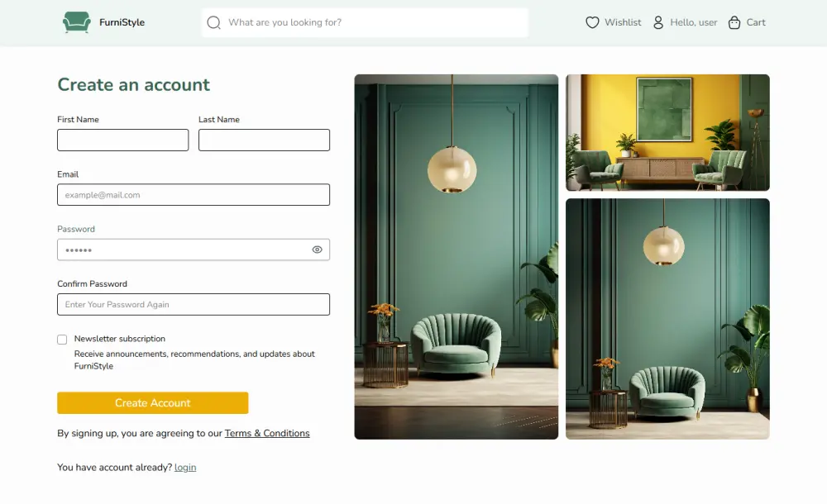Click the magnifier search icon
The width and height of the screenshot is (827, 504).
coord(213,22)
